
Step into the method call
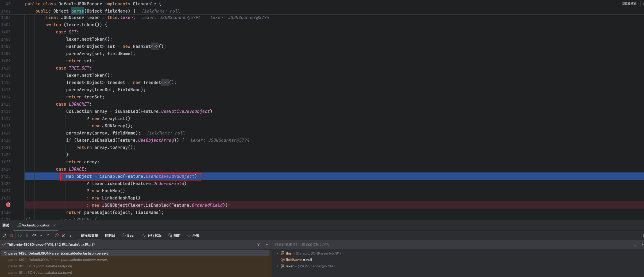(x=41, y=236)
